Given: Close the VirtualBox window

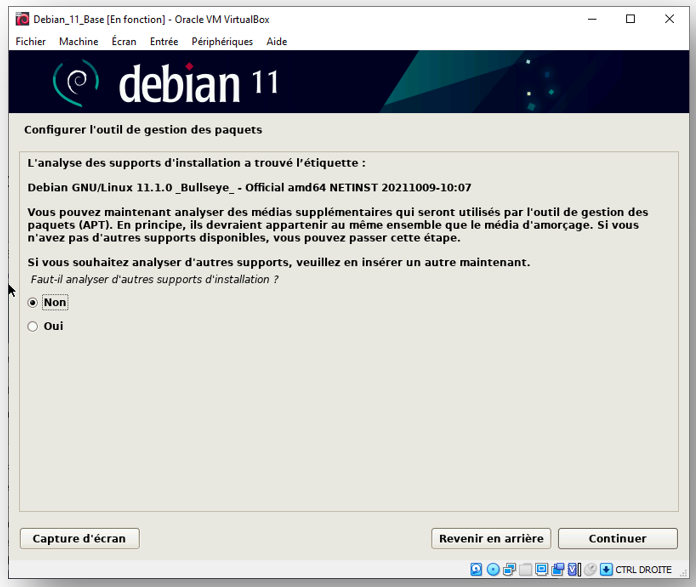Looking at the screenshot, I should click(669, 19).
